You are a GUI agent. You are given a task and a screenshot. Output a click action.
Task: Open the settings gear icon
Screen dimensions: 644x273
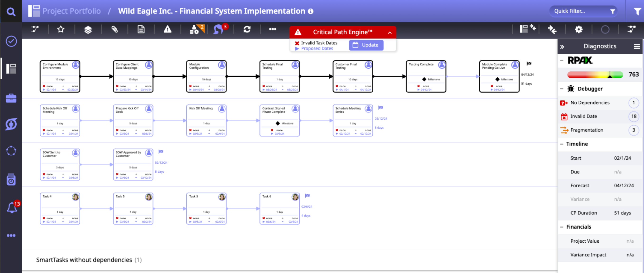click(x=578, y=29)
